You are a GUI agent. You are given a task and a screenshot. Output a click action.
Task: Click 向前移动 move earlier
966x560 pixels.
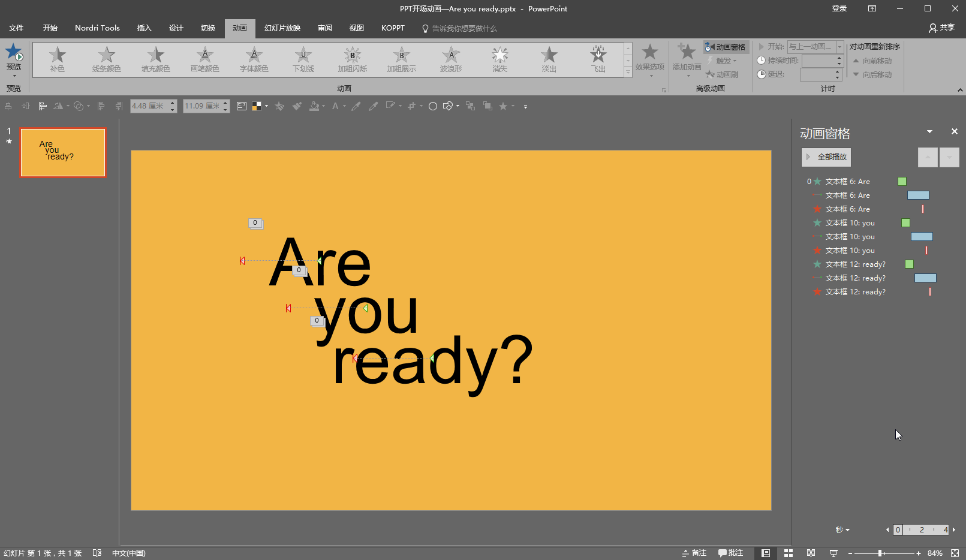click(x=872, y=61)
